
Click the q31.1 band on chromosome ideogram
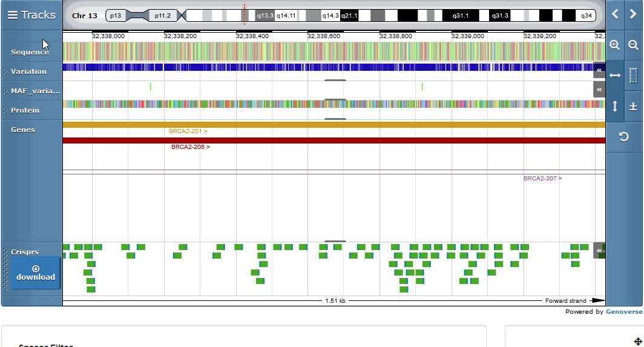[460, 16]
